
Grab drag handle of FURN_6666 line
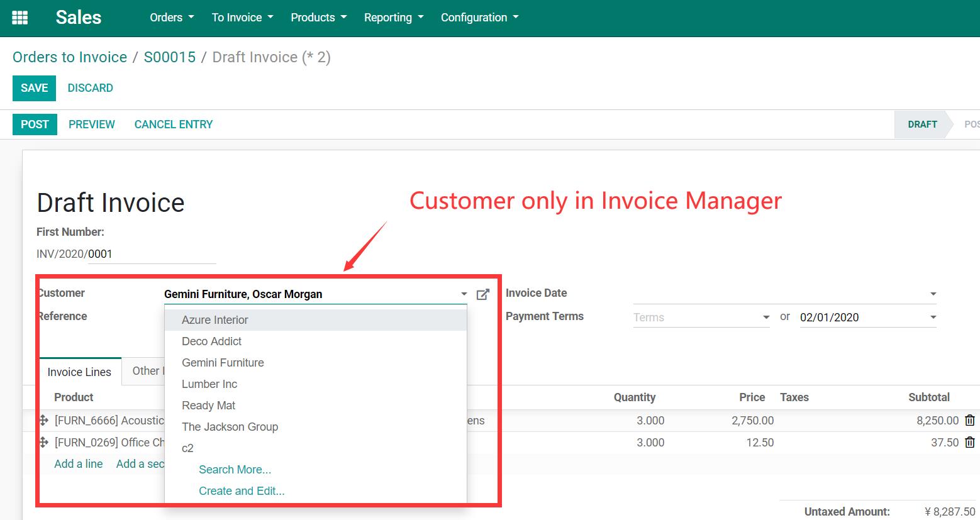click(43, 421)
